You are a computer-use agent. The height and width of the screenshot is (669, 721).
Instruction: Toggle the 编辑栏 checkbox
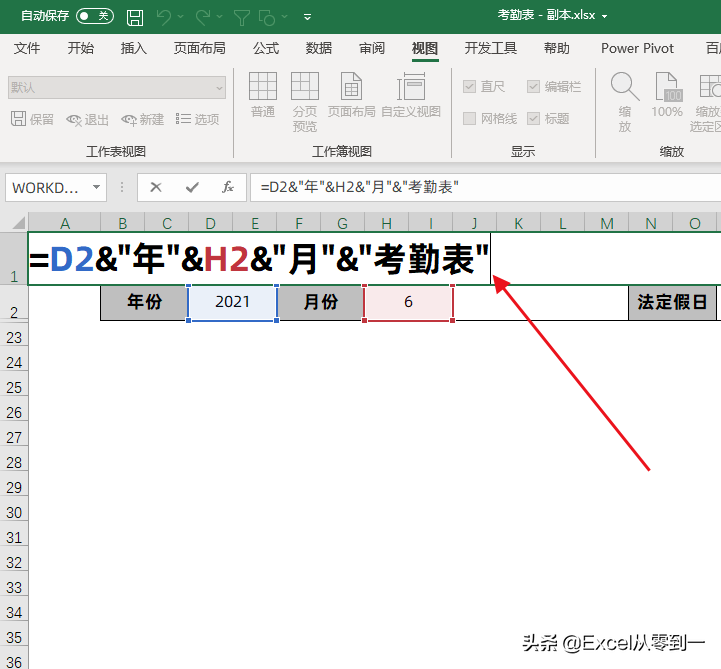coord(533,86)
